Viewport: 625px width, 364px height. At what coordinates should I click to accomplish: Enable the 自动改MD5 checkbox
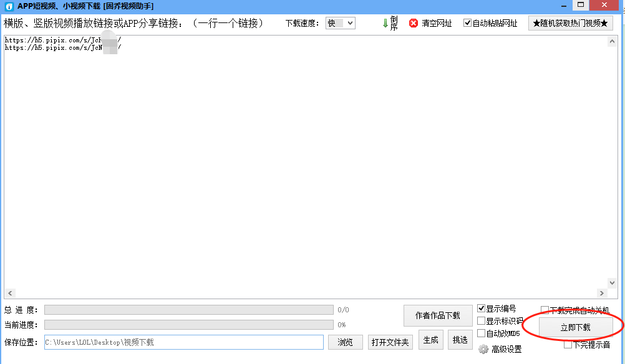481,333
